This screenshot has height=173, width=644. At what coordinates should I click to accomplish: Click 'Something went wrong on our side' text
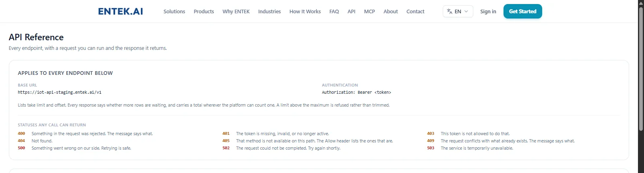click(x=81, y=148)
